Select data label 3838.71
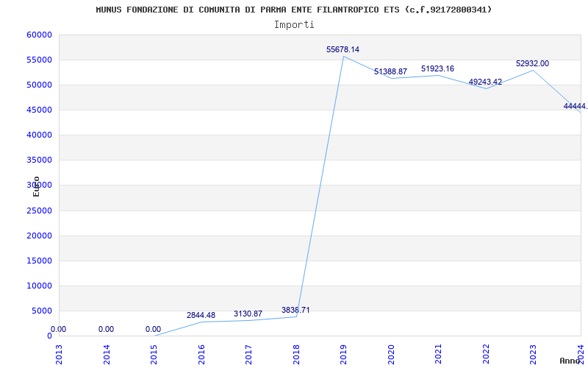The image size is (588, 368). pos(295,310)
